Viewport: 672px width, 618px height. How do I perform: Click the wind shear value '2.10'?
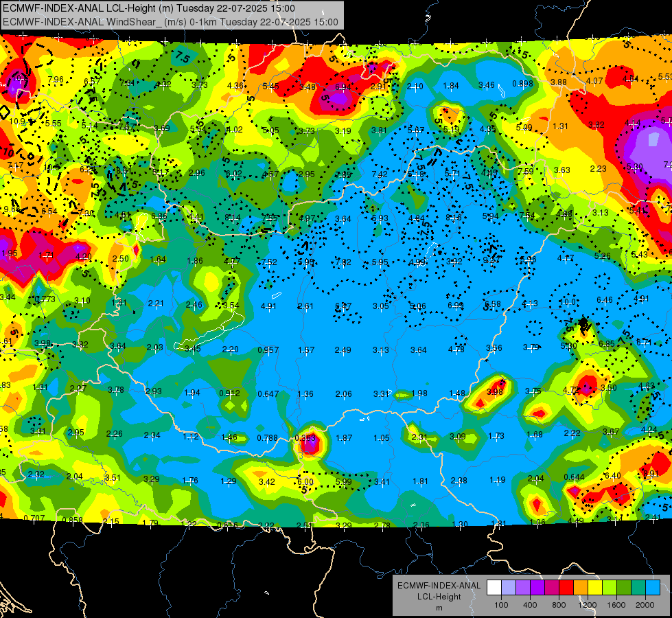(415, 87)
